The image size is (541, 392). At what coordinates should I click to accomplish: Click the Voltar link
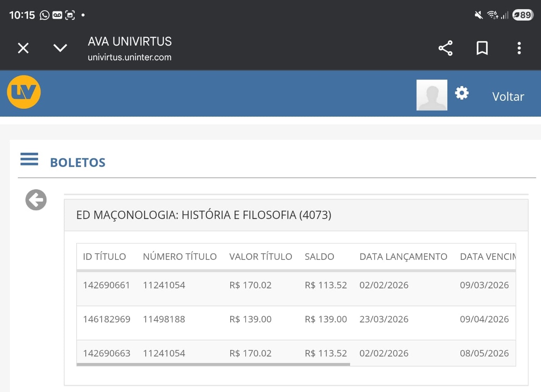pos(508,96)
